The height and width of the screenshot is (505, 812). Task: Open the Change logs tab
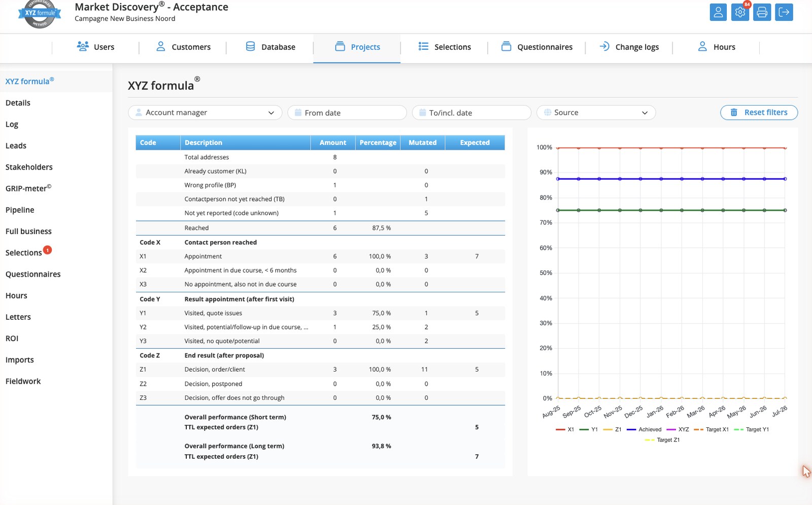tap(629, 47)
